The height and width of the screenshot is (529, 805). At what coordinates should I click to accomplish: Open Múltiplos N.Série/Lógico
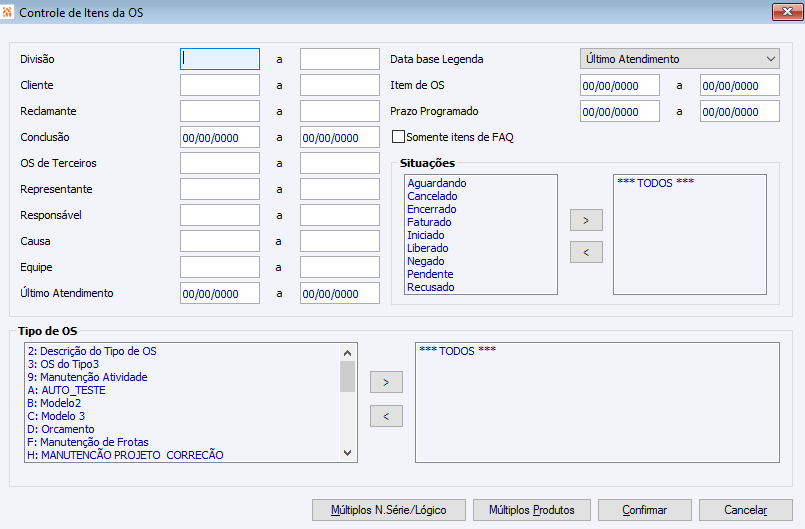point(389,510)
